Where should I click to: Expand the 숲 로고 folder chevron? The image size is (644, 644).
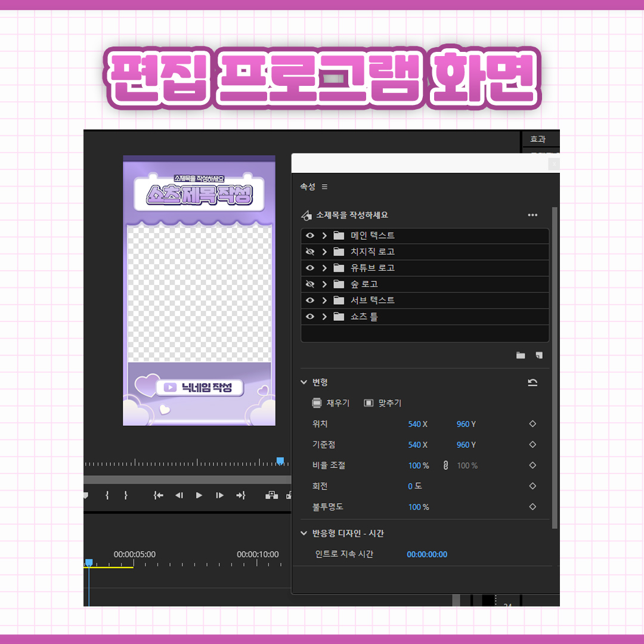324,284
